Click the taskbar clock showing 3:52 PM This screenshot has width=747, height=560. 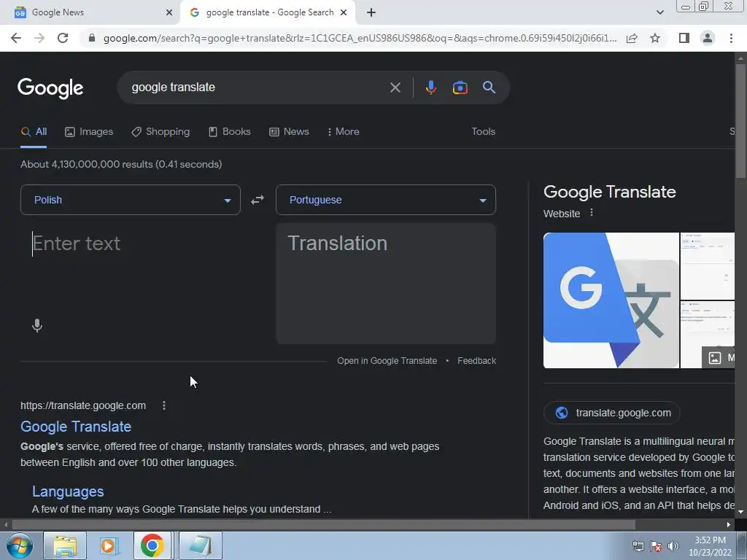[x=710, y=546]
